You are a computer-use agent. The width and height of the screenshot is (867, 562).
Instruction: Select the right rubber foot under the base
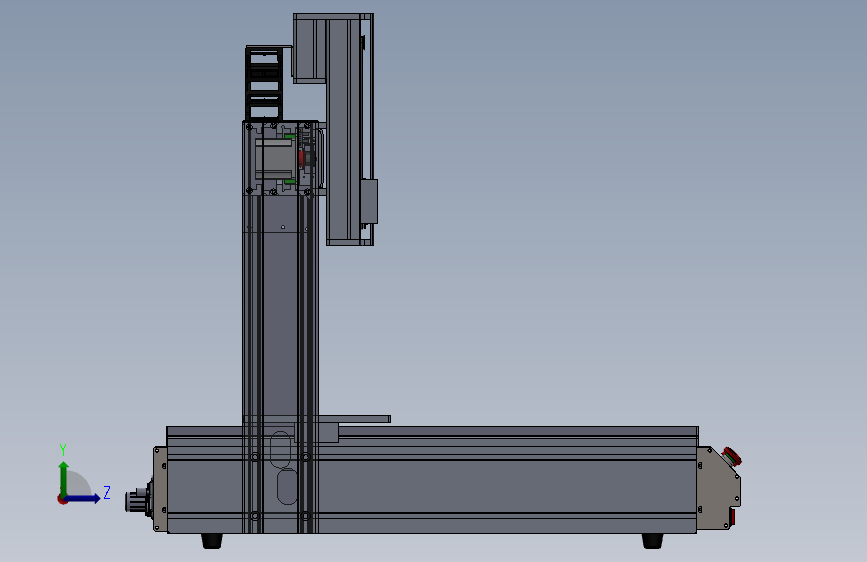[652, 541]
